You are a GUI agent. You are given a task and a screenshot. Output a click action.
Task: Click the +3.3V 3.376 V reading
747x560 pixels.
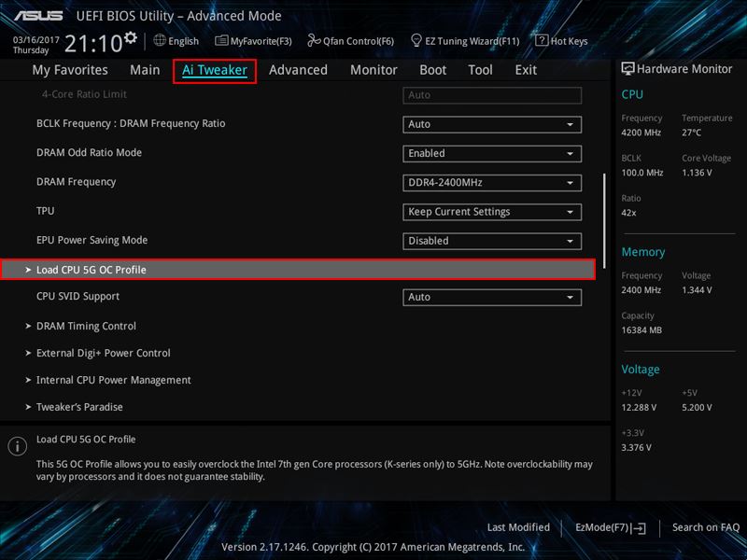[636, 448]
